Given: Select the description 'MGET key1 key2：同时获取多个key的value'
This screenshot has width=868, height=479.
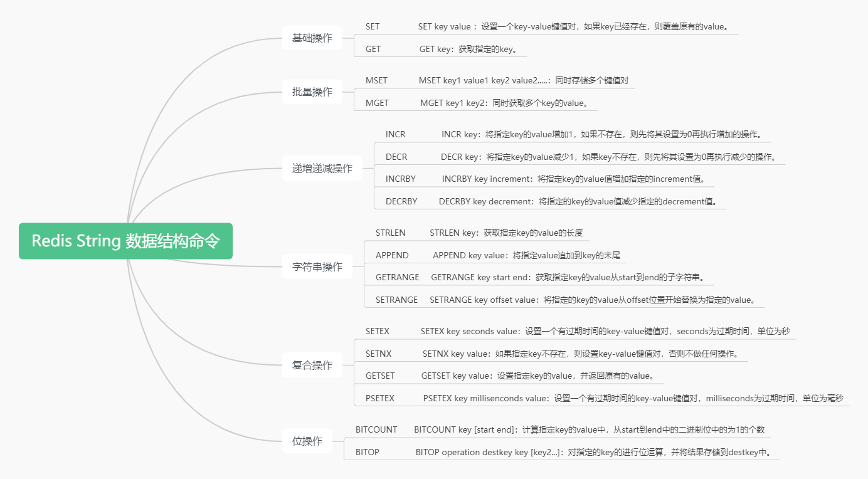Looking at the screenshot, I should tap(504, 103).
